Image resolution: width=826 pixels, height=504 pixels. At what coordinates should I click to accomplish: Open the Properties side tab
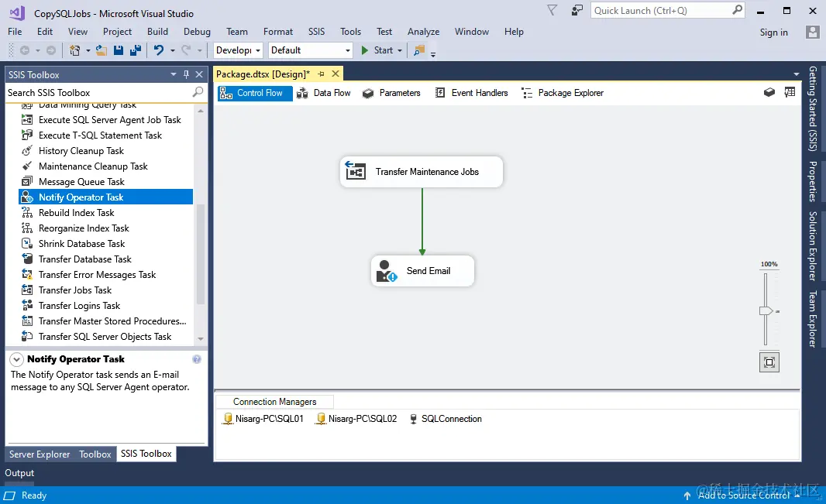[813, 181]
